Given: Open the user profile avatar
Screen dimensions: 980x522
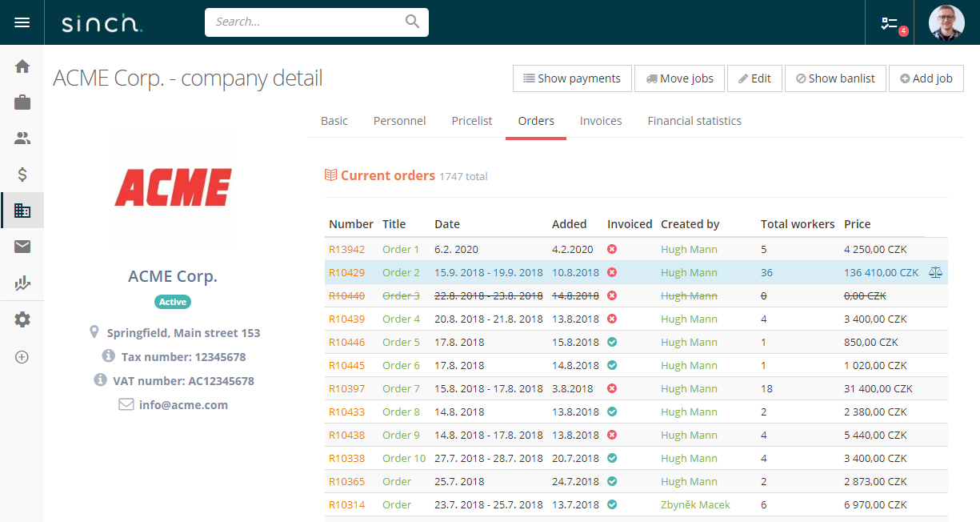Looking at the screenshot, I should point(946,22).
